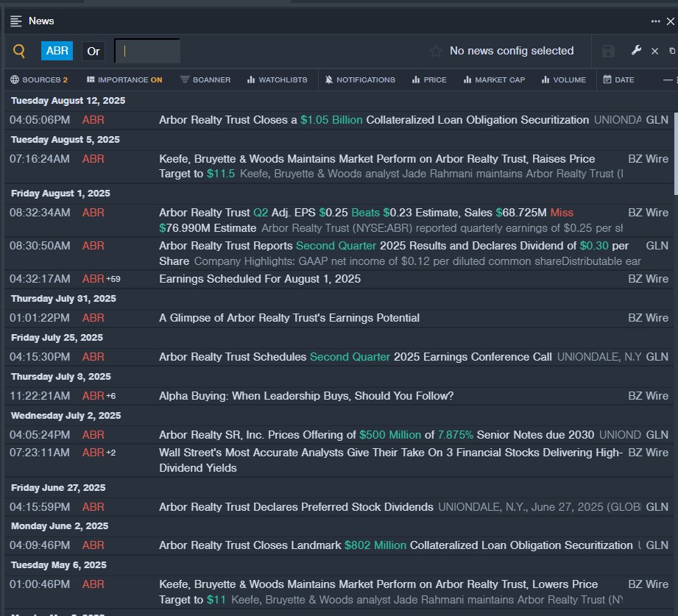Click the news list vertical scrollbar
This screenshot has width=678, height=616.
(x=675, y=154)
